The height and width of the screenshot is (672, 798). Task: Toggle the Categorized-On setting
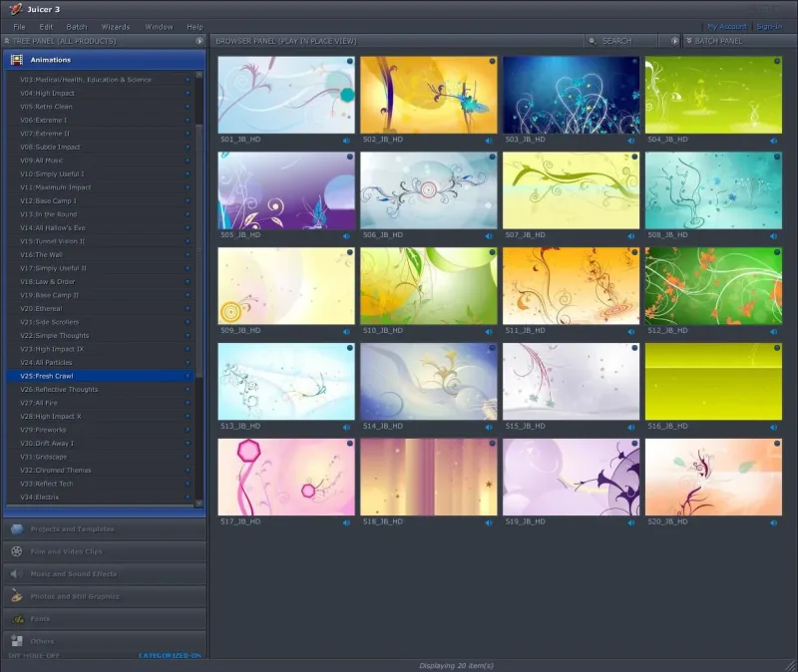click(x=170, y=656)
